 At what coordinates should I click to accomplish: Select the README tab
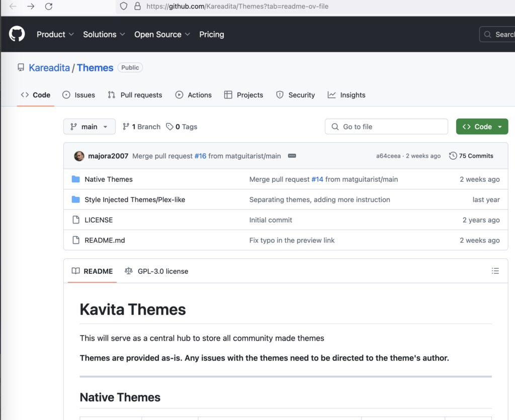tap(93, 271)
